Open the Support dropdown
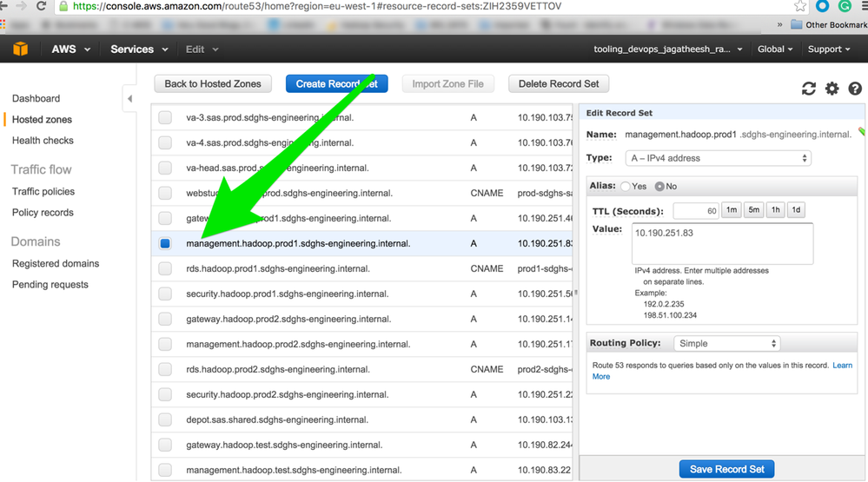Viewport: 868px width, 482px height. point(829,50)
